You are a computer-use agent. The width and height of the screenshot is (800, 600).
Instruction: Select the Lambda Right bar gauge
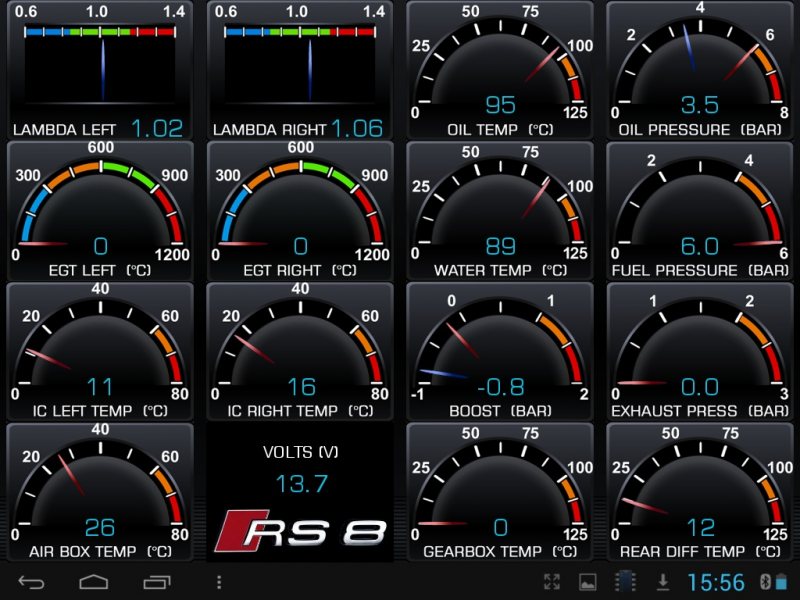pyautogui.click(x=300, y=70)
